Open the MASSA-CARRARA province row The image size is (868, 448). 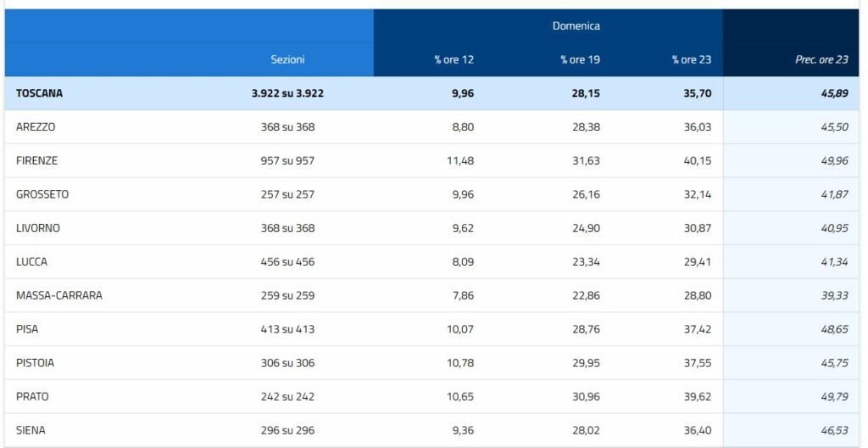(431, 295)
